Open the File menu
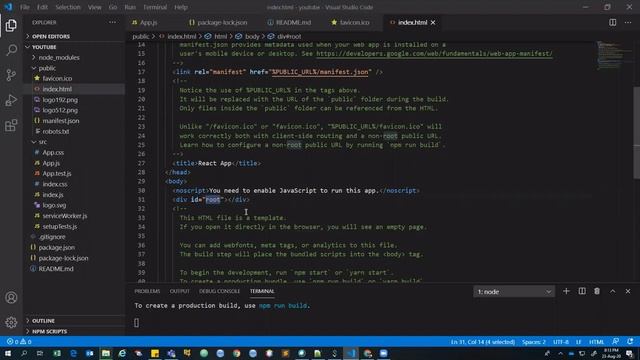Image resolution: width=640 pixels, height=360 pixels. pos(24,7)
